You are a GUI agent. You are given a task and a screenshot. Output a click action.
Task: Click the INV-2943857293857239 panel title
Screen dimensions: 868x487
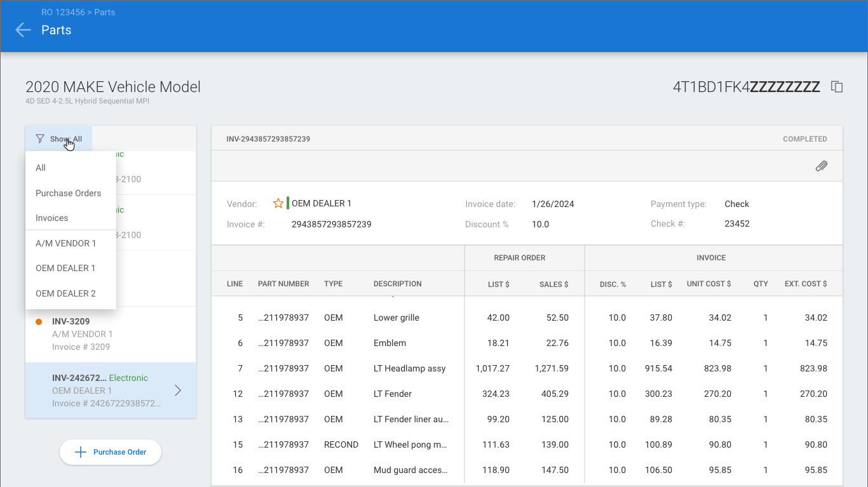[x=268, y=138]
